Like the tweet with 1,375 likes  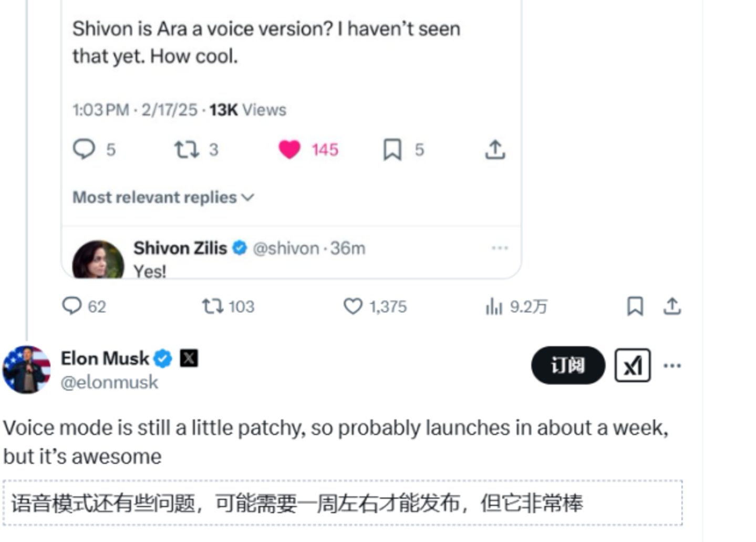tap(353, 306)
